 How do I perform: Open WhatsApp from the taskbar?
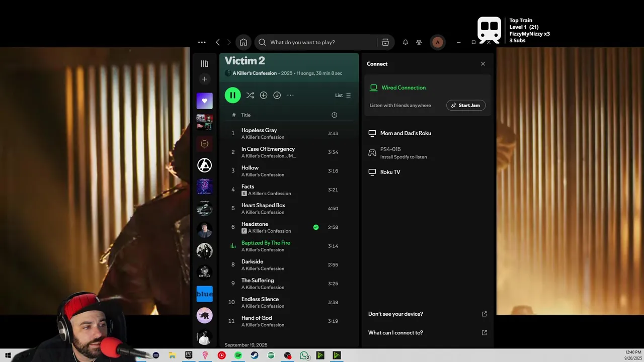pos(304,355)
